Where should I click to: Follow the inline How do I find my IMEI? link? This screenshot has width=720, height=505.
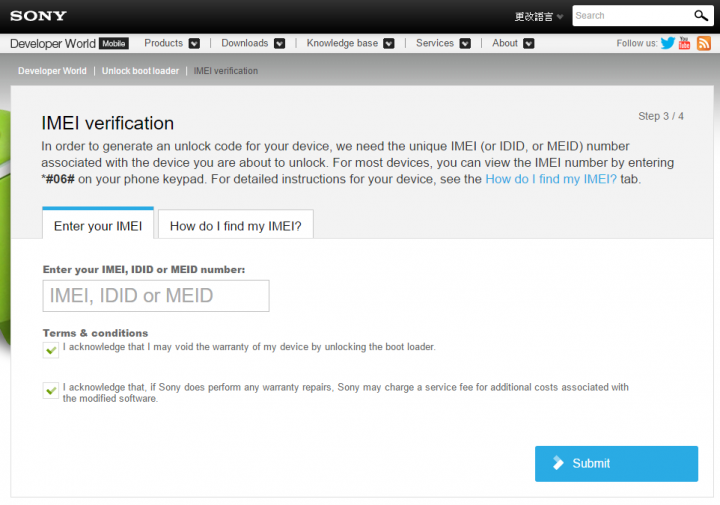coord(551,179)
